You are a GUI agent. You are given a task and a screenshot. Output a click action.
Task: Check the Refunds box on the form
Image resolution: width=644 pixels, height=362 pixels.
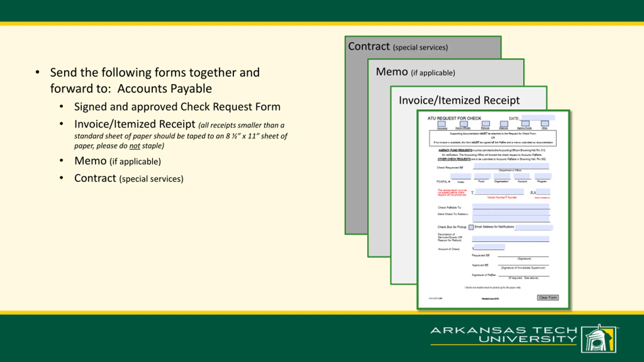(x=486, y=123)
